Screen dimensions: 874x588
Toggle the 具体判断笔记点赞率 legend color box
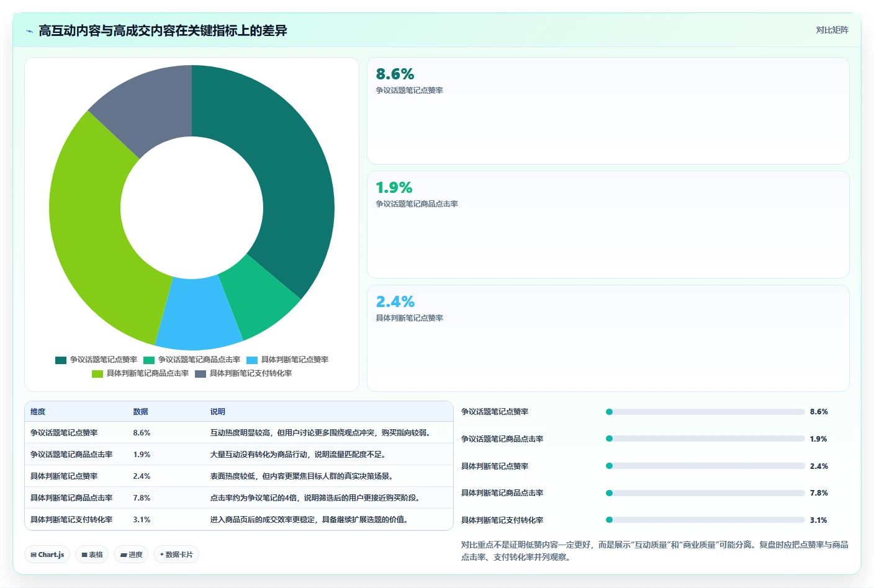252,360
